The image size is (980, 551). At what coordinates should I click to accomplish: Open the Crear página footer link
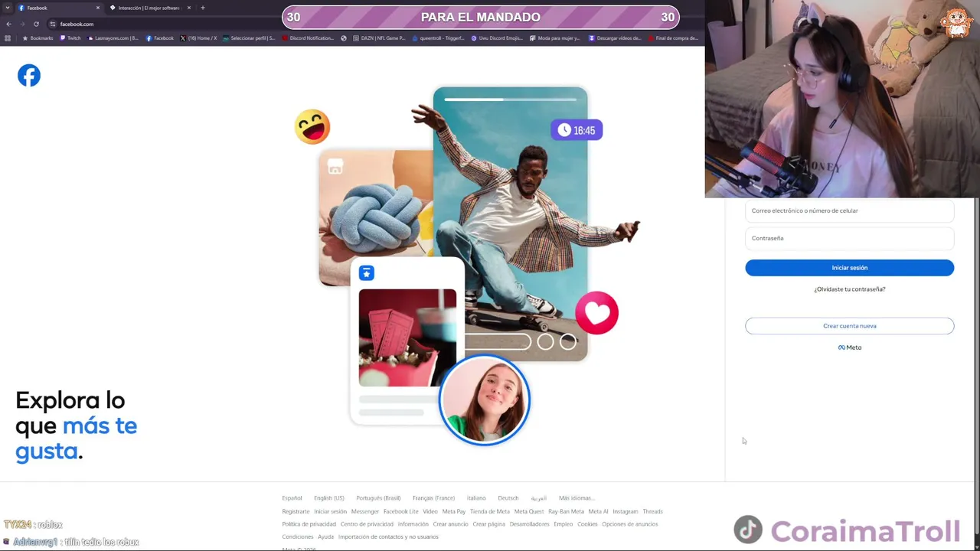[x=489, y=524]
